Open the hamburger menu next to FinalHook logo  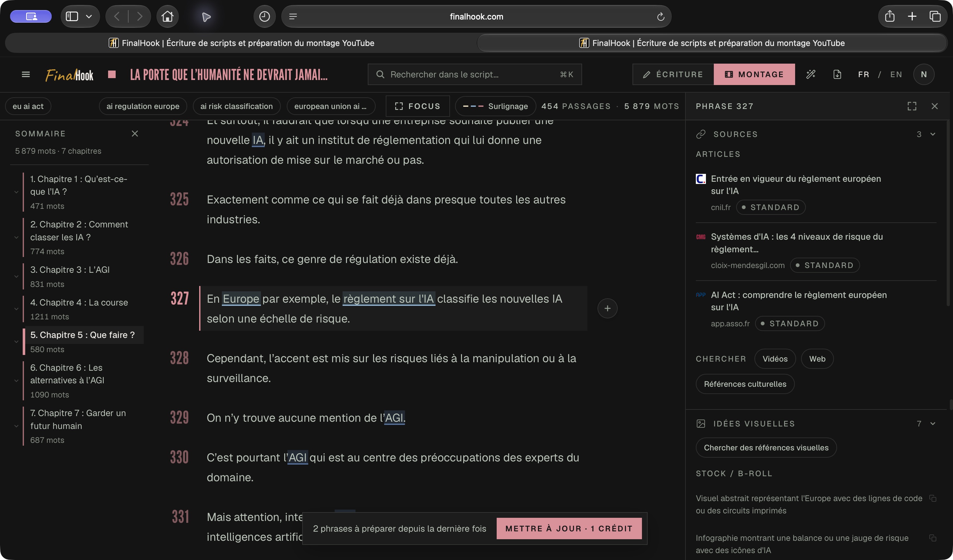click(26, 74)
